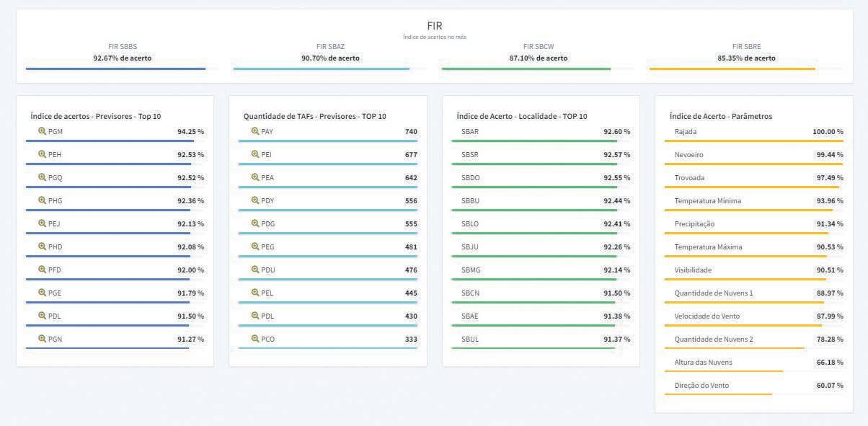This screenshot has height=426, width=868.
Task: Click the magnifier icon for PFD
Action: [x=42, y=270]
